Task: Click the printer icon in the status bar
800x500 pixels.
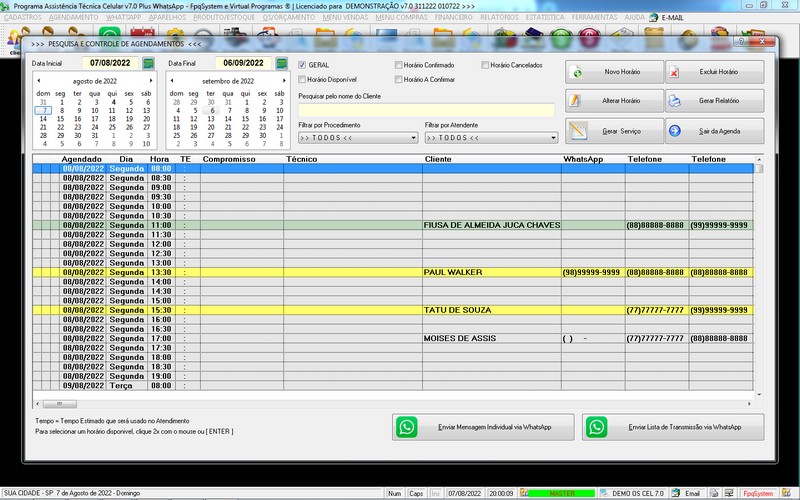Action: (x=714, y=493)
